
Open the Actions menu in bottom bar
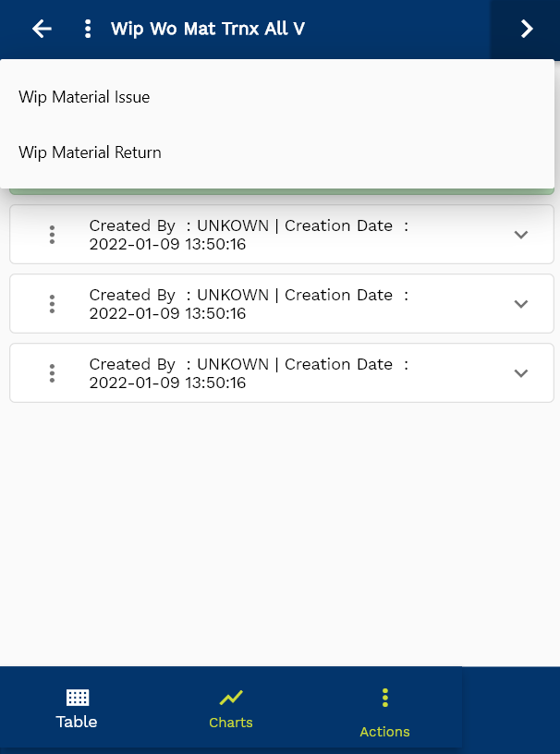coord(384,712)
